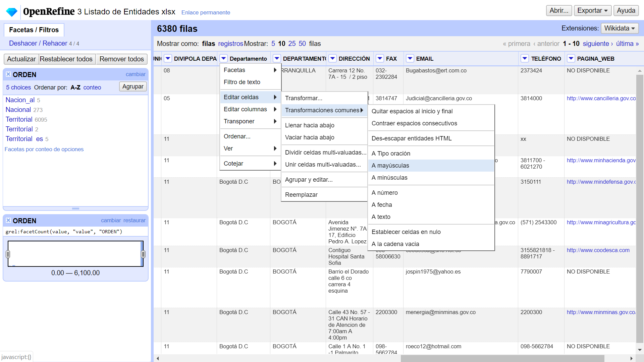Open the EMAIL column menu arrow
Image resolution: width=644 pixels, height=362 pixels.
(x=410, y=59)
